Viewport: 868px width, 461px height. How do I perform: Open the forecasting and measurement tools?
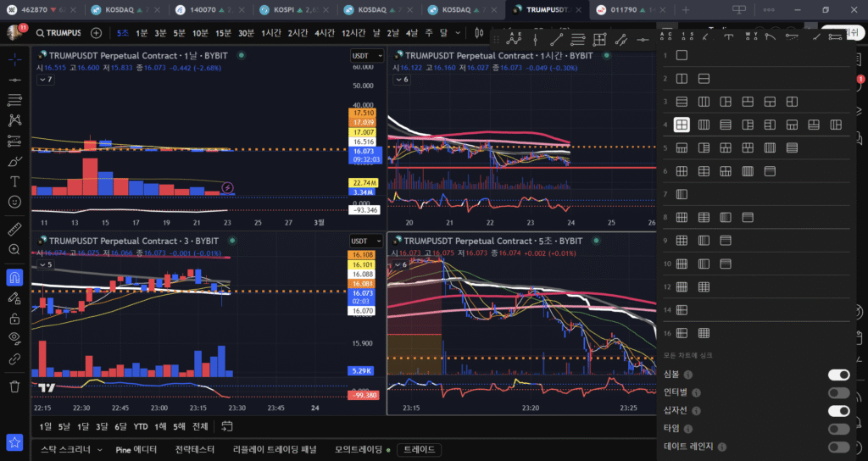14,142
